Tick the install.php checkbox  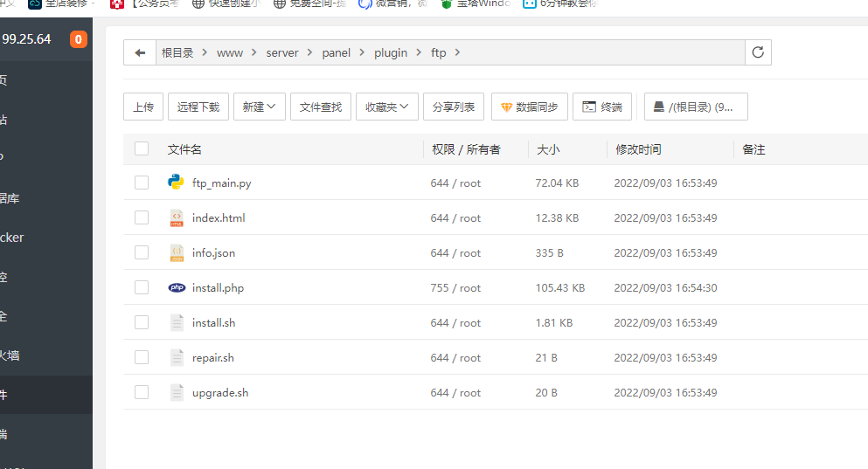pyautogui.click(x=142, y=287)
